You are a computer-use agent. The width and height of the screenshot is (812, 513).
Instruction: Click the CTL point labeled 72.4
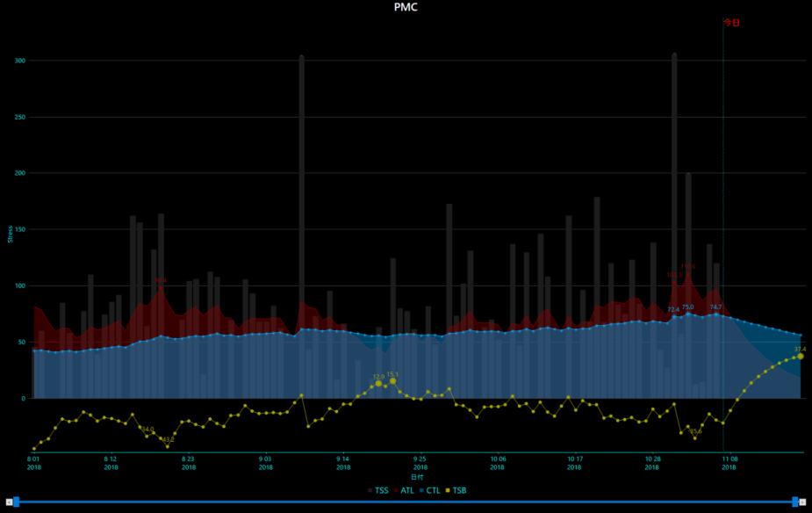[x=674, y=316]
